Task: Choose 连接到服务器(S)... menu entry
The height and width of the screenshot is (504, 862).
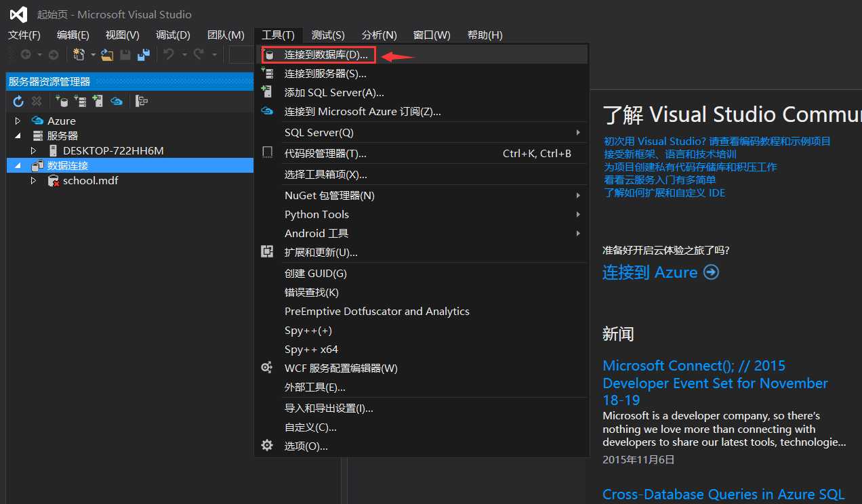Action: 422,73
